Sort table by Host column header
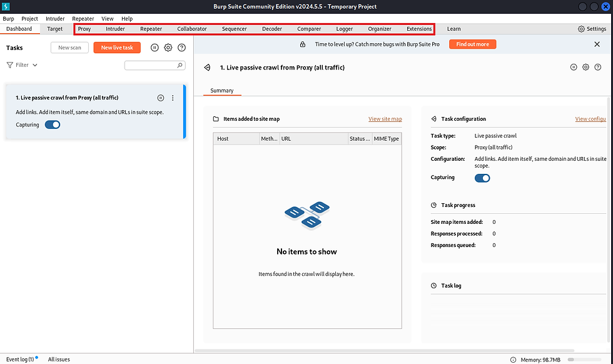This screenshot has height=364, width=613. (236, 139)
